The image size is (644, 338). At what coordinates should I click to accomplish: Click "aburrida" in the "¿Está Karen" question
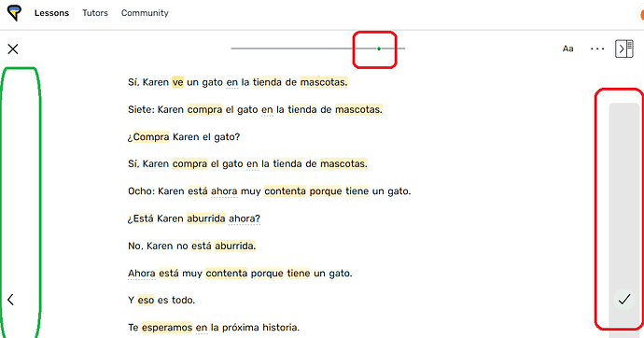pyautogui.click(x=205, y=218)
